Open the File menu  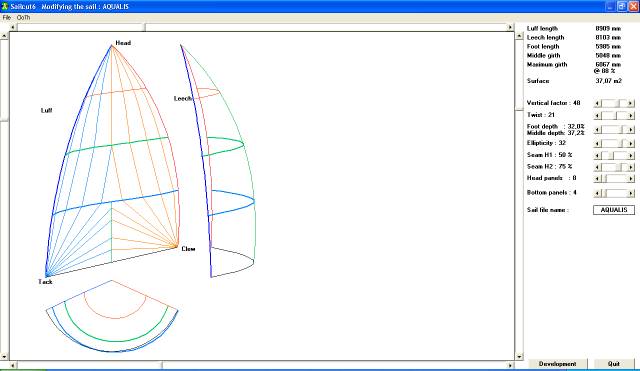7,18
